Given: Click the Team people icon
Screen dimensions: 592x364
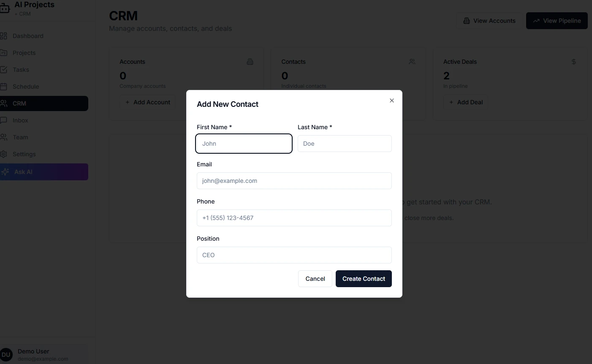Looking at the screenshot, I should [3, 137].
